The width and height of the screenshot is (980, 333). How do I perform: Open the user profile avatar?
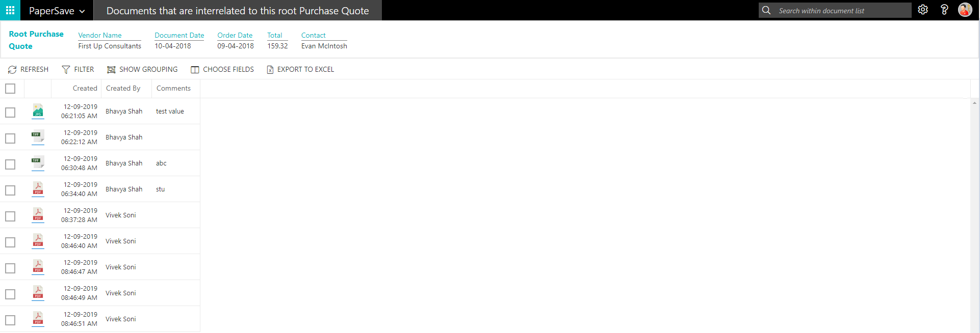965,10
